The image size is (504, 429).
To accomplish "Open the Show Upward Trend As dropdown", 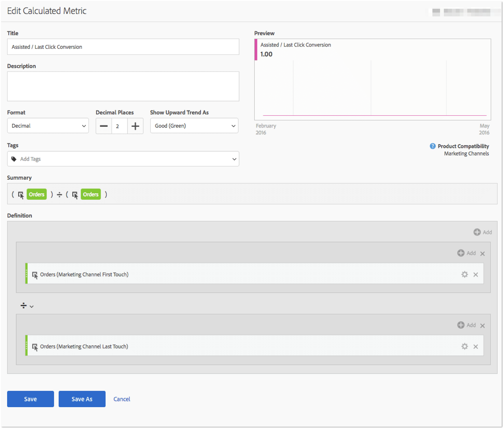I will (194, 126).
